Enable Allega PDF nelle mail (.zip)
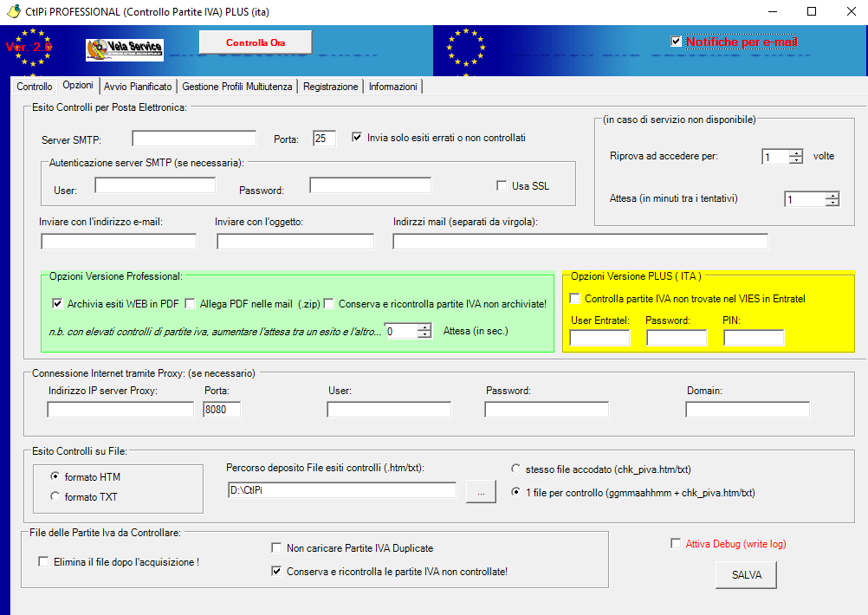The height and width of the screenshot is (615, 868). coord(190,303)
